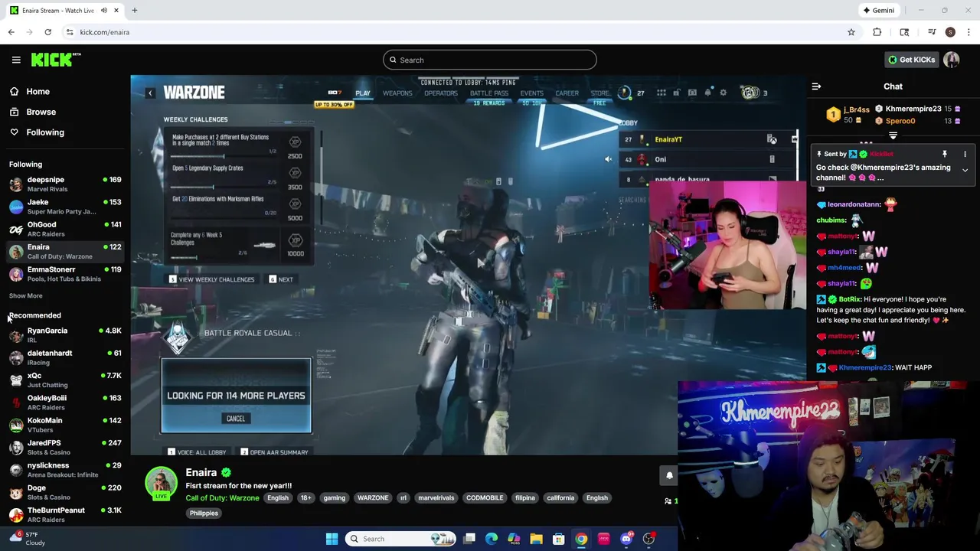Select the 18+ tag

click(x=305, y=498)
